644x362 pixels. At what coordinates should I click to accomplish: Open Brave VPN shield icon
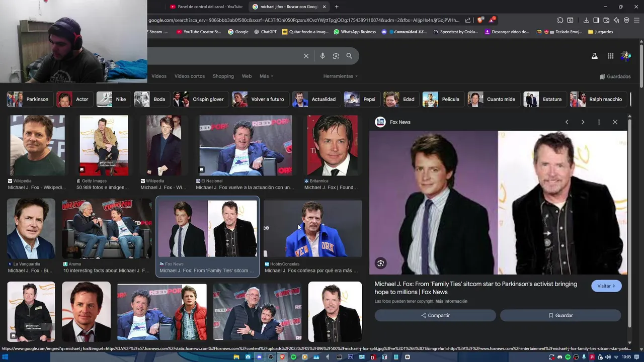626,20
